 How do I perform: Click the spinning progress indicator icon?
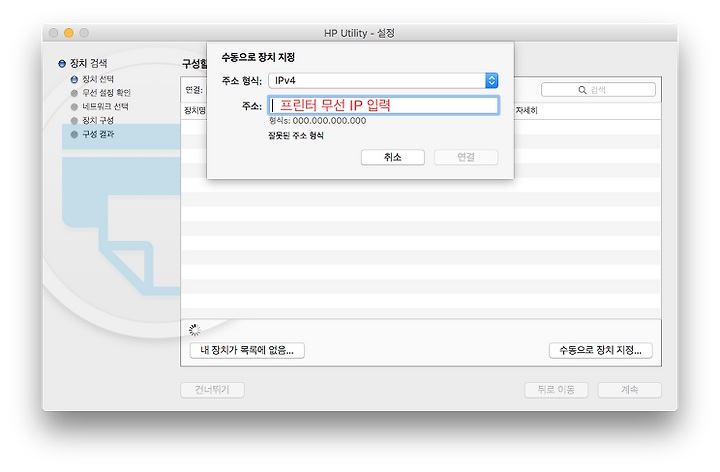(195, 330)
